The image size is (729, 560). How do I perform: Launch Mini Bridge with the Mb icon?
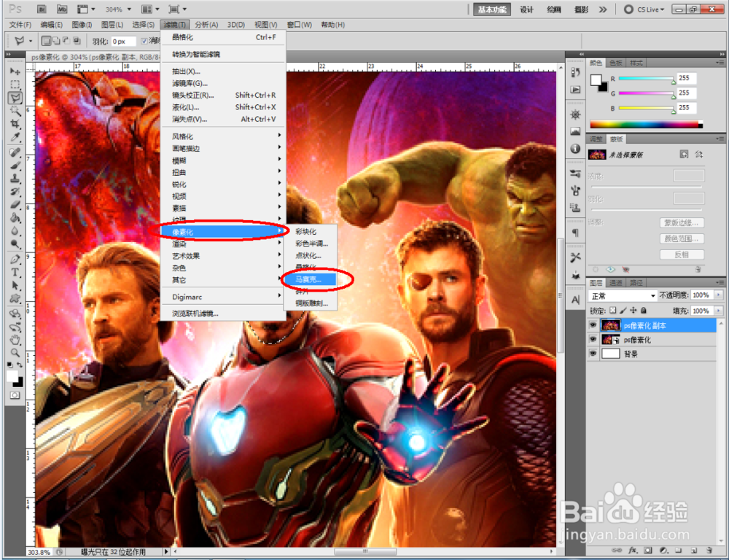(x=62, y=9)
